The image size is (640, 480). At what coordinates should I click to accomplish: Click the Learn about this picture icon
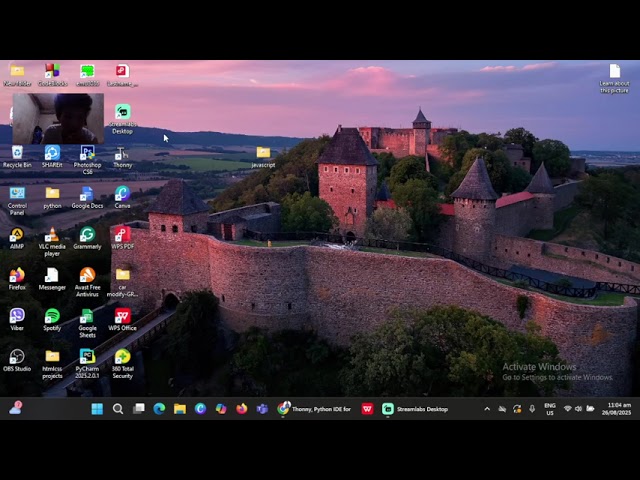[615, 78]
